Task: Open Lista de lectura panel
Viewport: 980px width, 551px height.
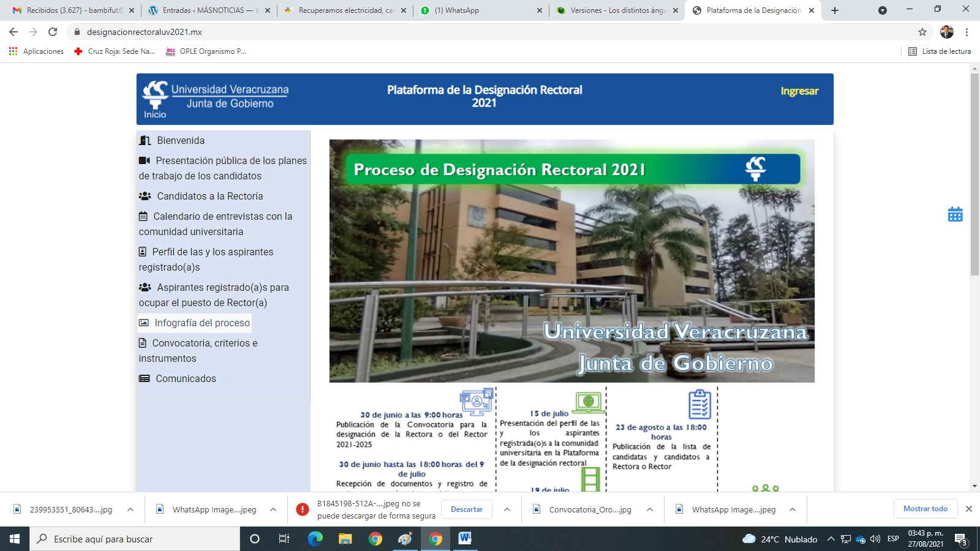Action: [x=940, y=51]
